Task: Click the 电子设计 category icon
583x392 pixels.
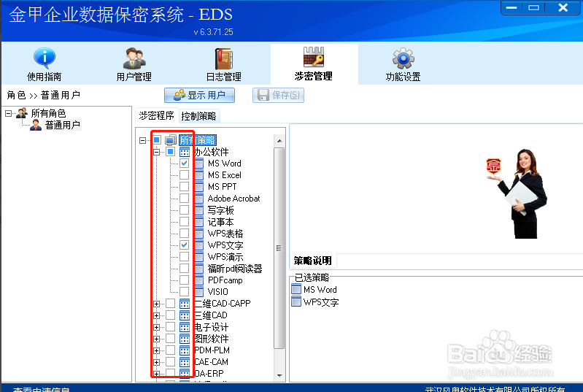Action: (185, 327)
